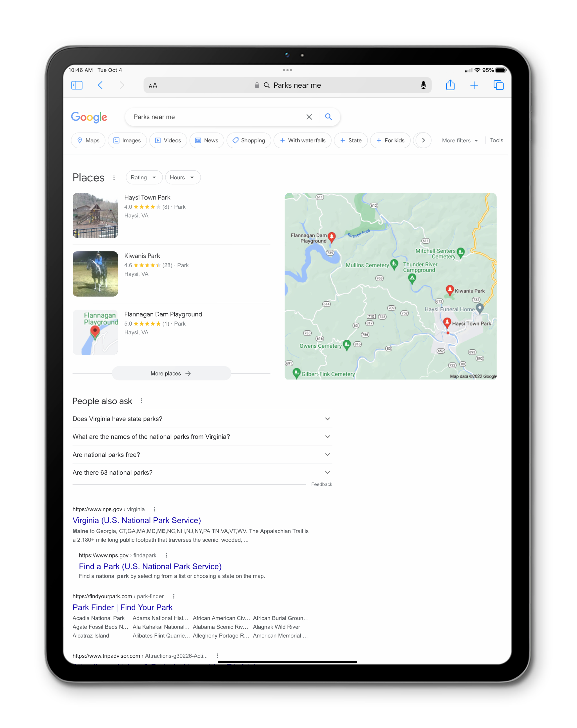Viewport: 577px width, 728px height.
Task: Switch to the Images results tab
Action: [127, 140]
